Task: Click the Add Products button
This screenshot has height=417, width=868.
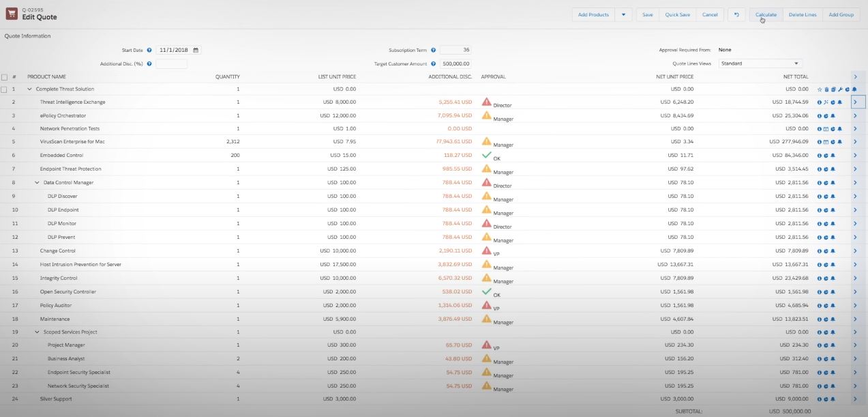Action: 593,14
